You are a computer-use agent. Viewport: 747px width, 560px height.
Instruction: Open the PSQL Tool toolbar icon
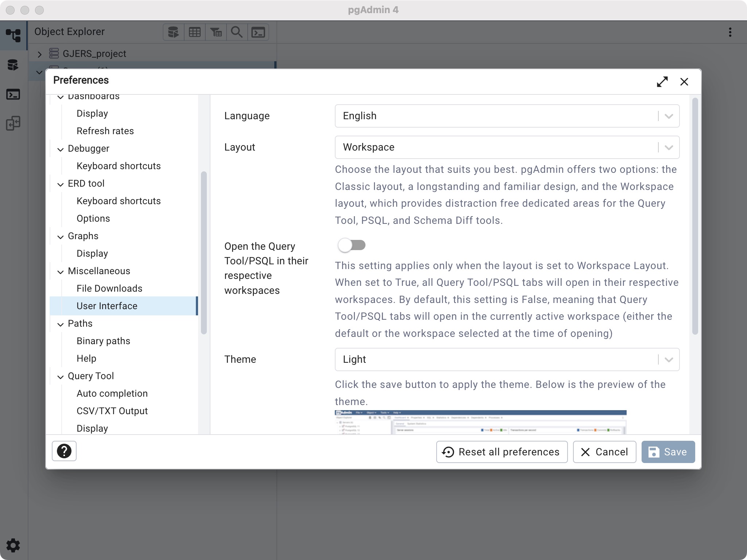coord(258,32)
